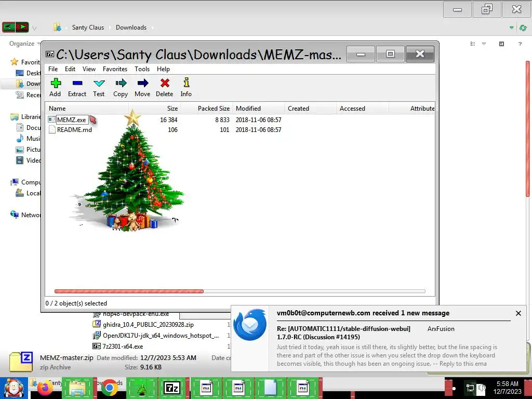Image resolution: width=532 pixels, height=399 pixels.
Task: Click the Extract toolbar icon in 7-Zip
Action: pyautogui.click(x=77, y=88)
